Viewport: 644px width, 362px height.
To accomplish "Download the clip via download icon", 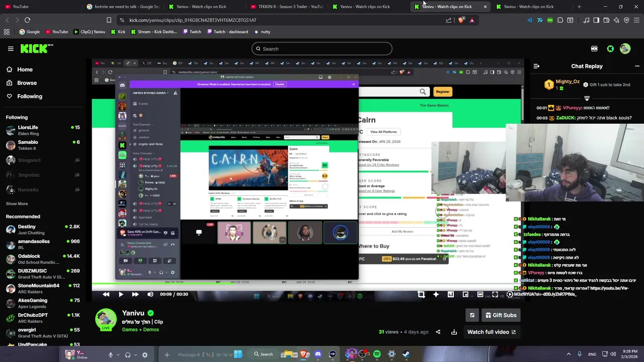I will coord(454,332).
